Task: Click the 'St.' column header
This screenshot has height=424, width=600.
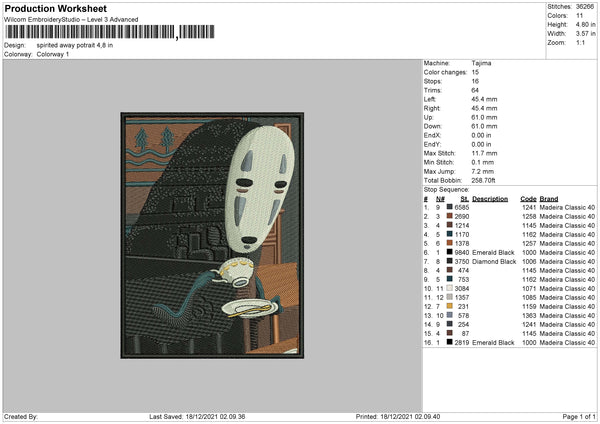Action: (465, 199)
